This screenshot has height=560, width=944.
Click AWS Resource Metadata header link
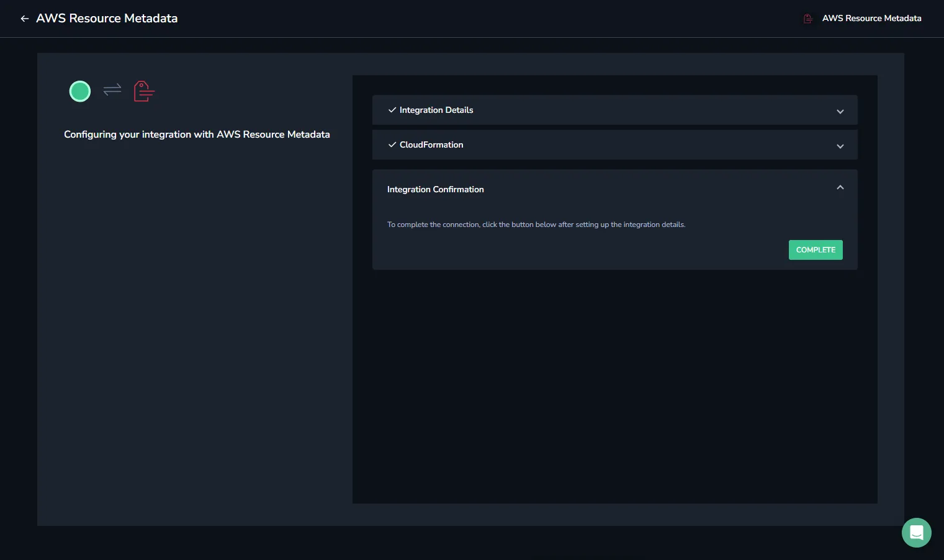click(x=871, y=19)
